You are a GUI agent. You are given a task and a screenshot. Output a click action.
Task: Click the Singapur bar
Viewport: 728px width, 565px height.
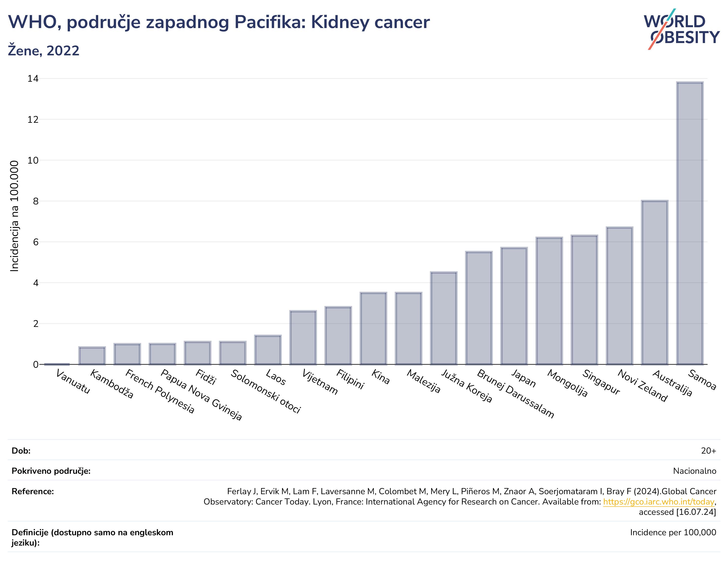click(x=584, y=300)
